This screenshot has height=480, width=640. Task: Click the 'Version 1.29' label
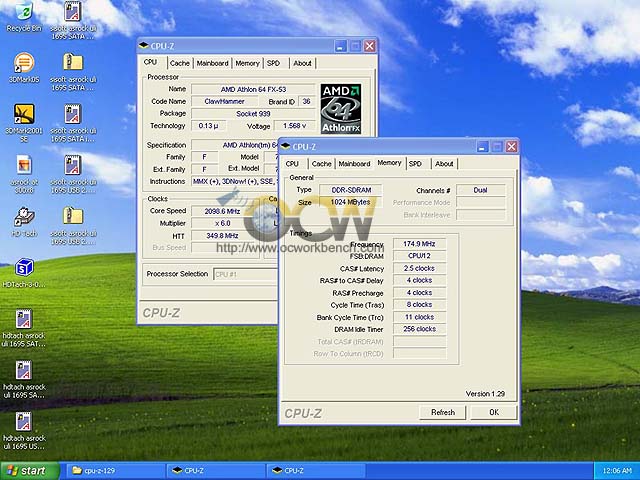tap(485, 394)
